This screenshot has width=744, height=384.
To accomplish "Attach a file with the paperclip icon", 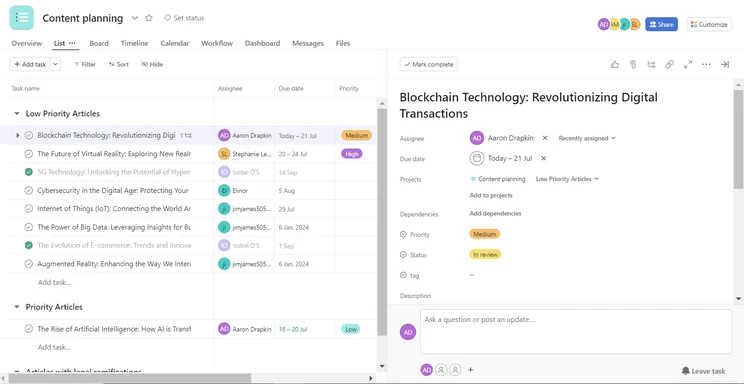I will coord(632,64).
